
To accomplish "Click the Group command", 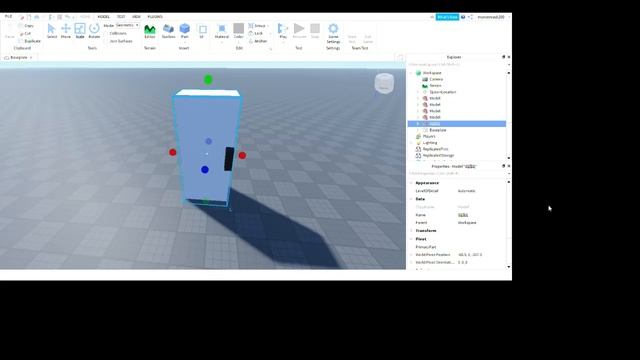I will [x=257, y=26].
